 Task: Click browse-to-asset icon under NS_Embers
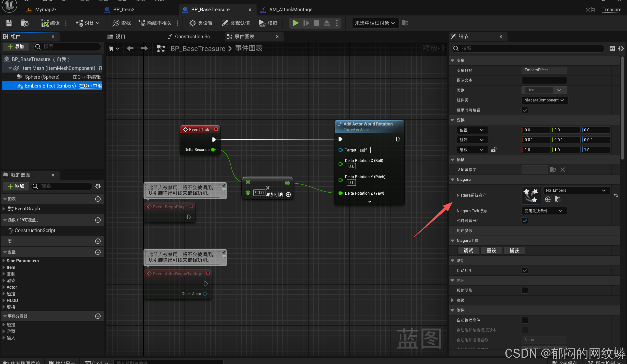click(x=558, y=200)
